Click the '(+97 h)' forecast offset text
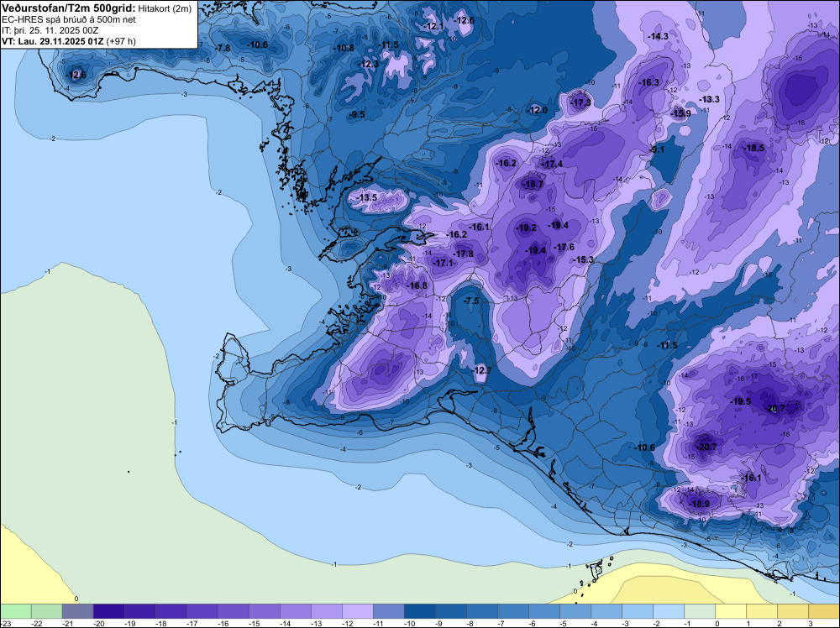The height and width of the screenshot is (628, 840). coord(121,41)
